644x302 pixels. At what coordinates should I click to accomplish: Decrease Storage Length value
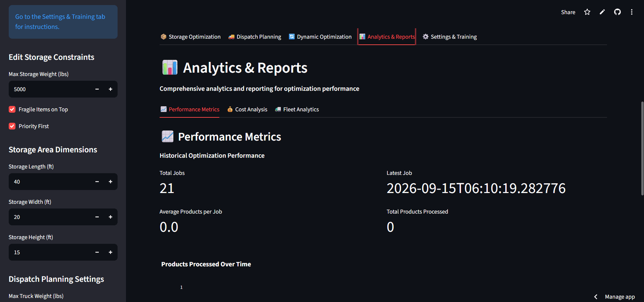(97, 182)
